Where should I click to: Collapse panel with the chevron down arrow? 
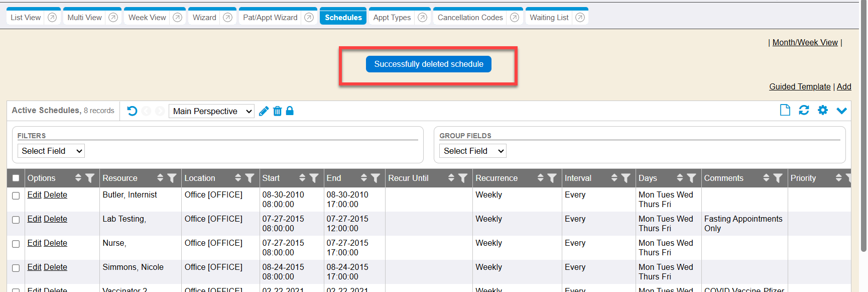tap(841, 111)
